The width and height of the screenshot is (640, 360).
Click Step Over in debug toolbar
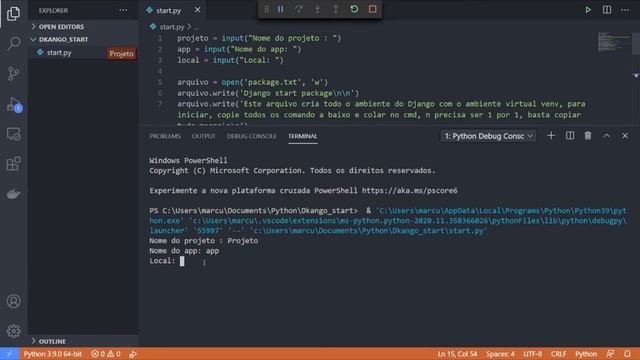[x=299, y=9]
